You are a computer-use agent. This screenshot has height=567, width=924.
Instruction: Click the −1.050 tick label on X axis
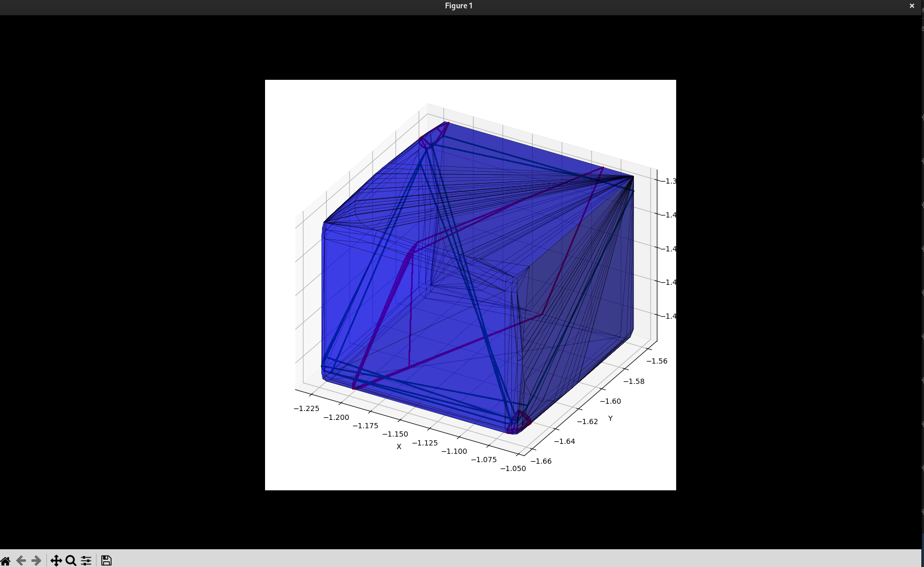point(513,468)
